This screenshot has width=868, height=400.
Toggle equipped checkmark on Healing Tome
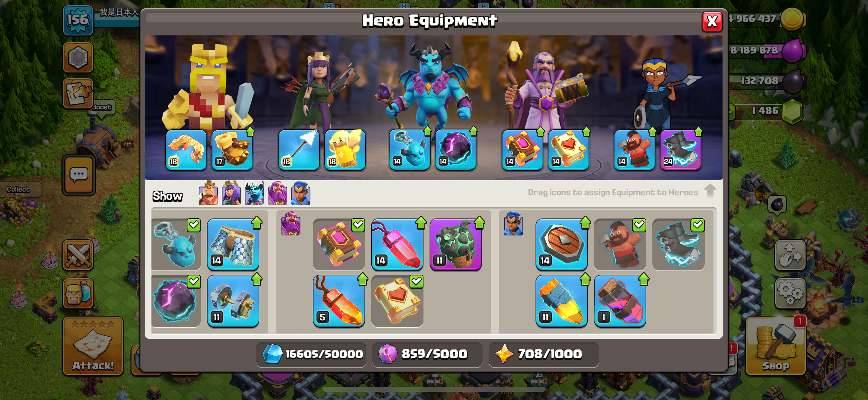pos(417,281)
